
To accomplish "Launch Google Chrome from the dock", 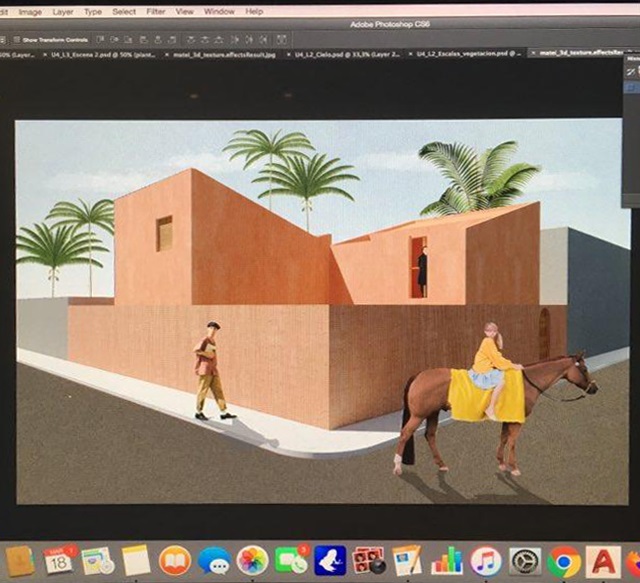I will coord(564,560).
